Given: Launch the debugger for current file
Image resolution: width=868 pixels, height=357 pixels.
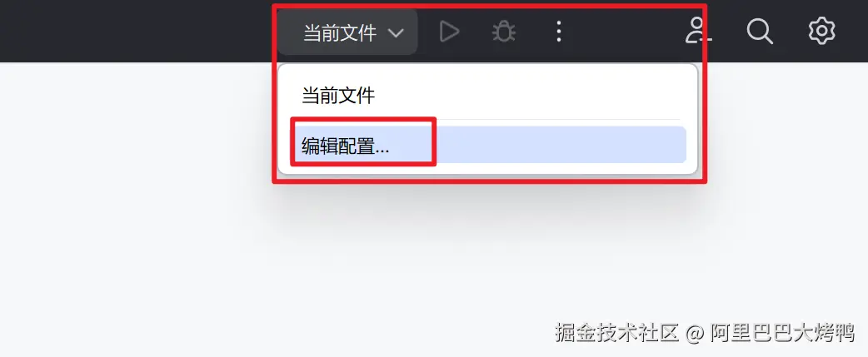Looking at the screenshot, I should [504, 32].
